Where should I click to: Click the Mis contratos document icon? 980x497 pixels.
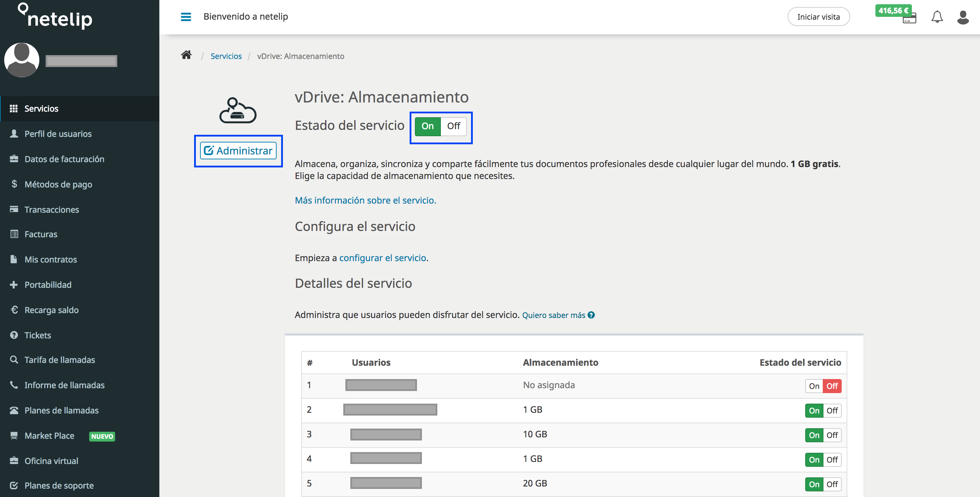coord(14,259)
